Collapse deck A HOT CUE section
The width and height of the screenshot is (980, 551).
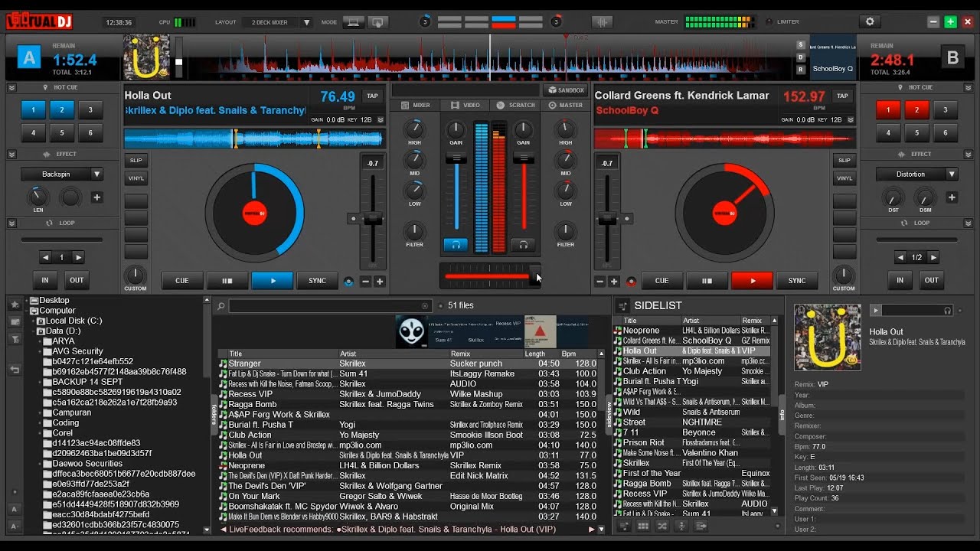(11, 88)
